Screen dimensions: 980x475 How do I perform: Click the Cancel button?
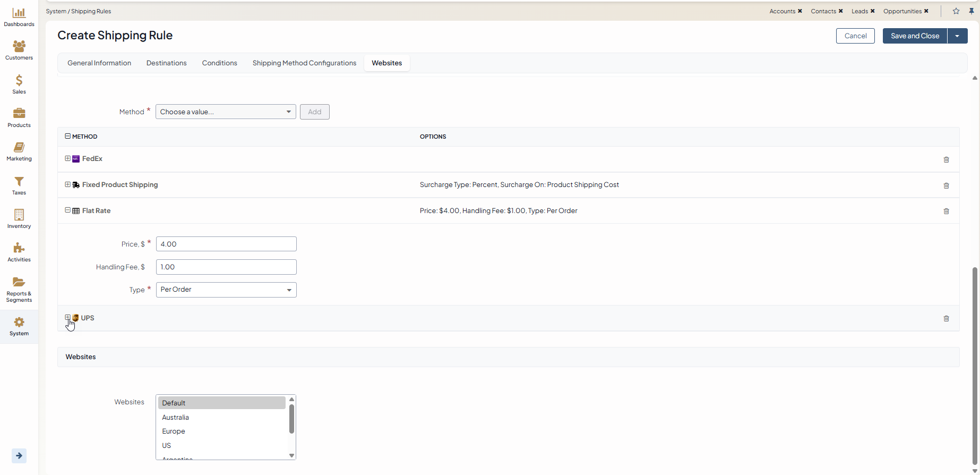point(855,36)
